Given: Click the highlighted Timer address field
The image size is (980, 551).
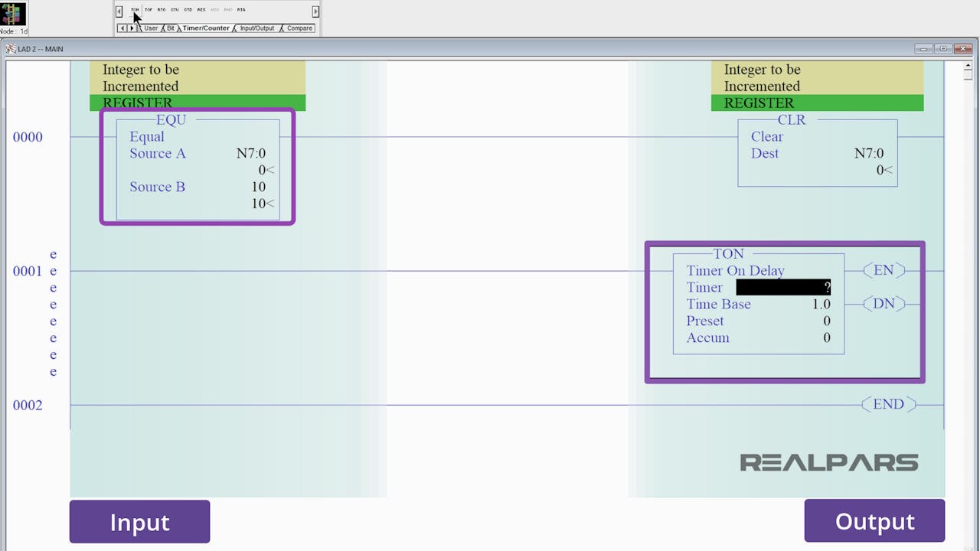Looking at the screenshot, I should [783, 288].
